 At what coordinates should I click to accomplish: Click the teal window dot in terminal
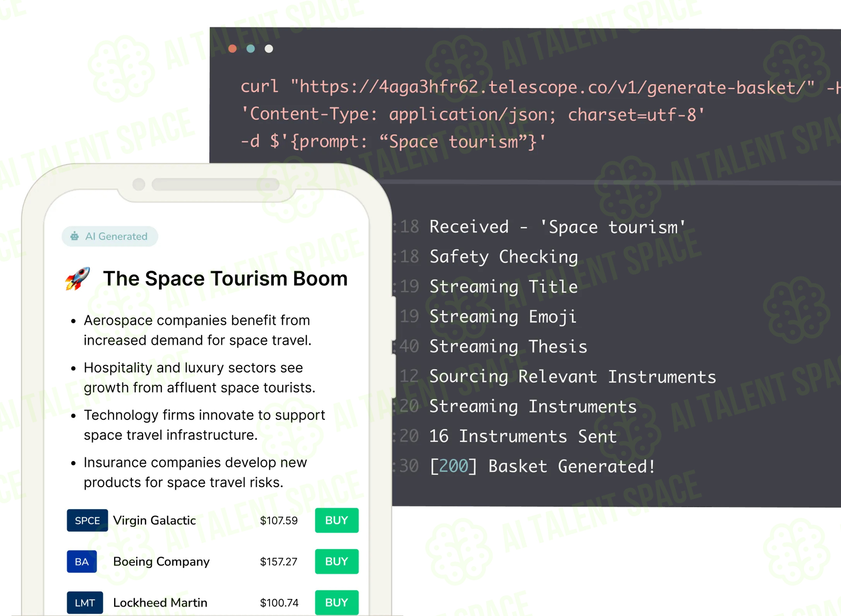(251, 49)
